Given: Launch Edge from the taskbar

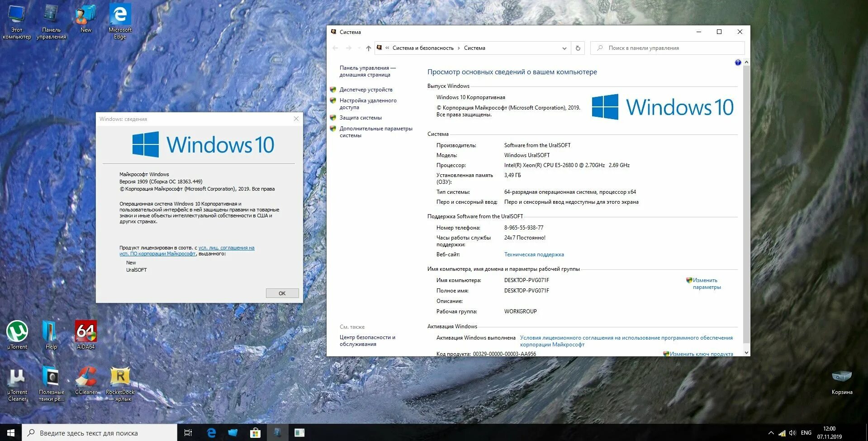Looking at the screenshot, I should click(211, 433).
